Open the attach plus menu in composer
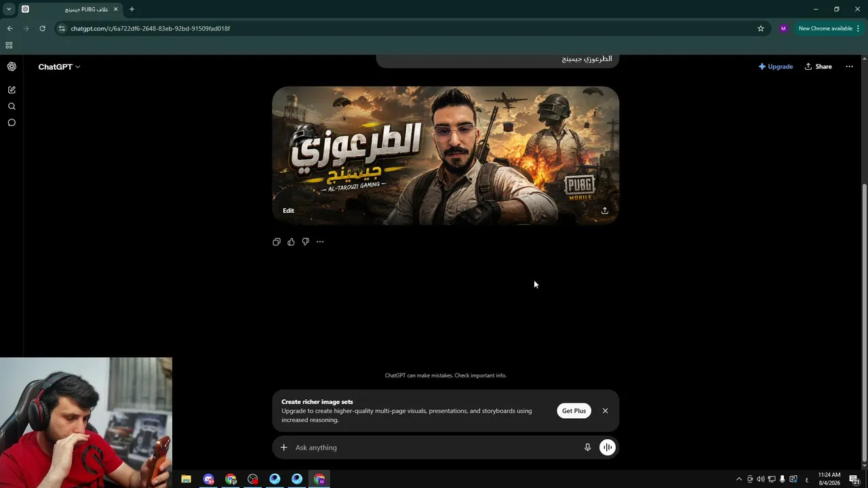Screen dimensions: 868x488 pyautogui.click(x=284, y=447)
